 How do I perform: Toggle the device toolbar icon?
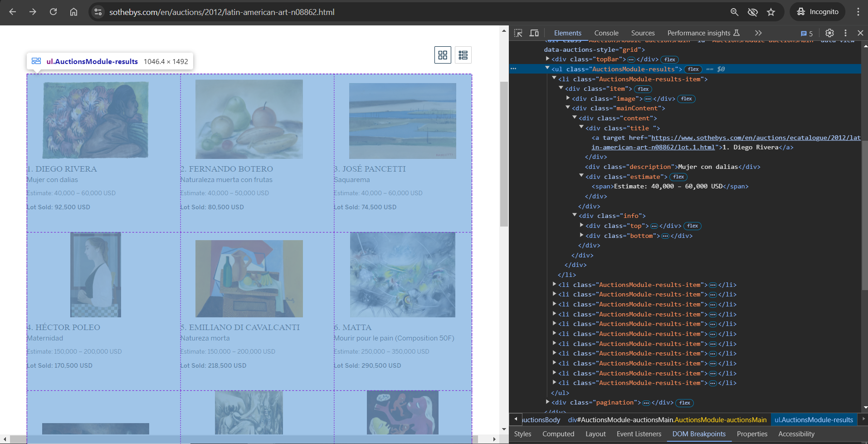pyautogui.click(x=534, y=33)
